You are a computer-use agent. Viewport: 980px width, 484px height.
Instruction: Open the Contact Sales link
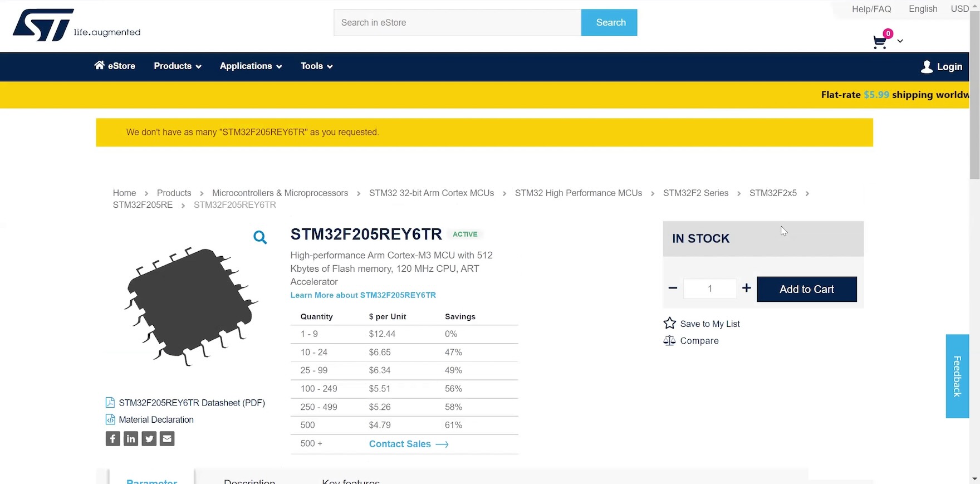[x=408, y=444]
